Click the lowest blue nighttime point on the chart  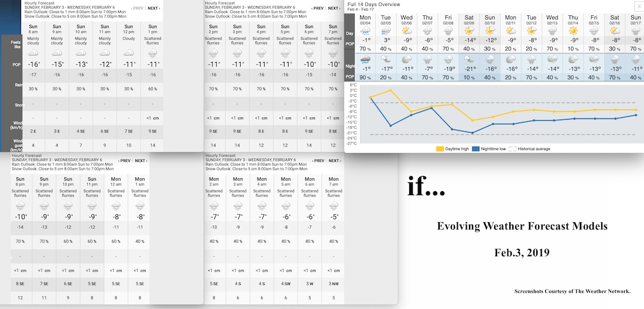point(472,133)
